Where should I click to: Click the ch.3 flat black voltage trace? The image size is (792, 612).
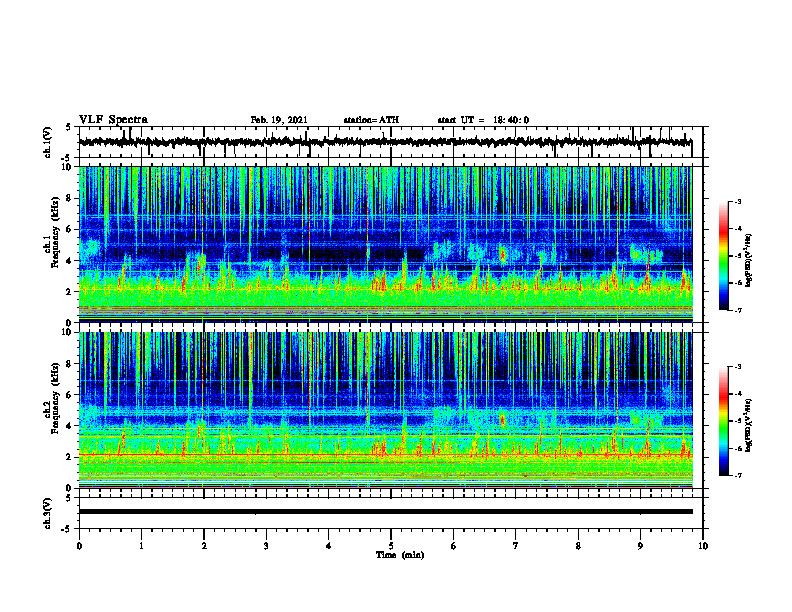[385, 512]
